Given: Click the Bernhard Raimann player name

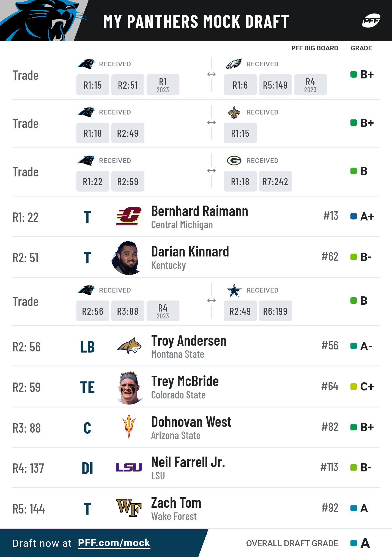Looking at the screenshot, I should [200, 211].
